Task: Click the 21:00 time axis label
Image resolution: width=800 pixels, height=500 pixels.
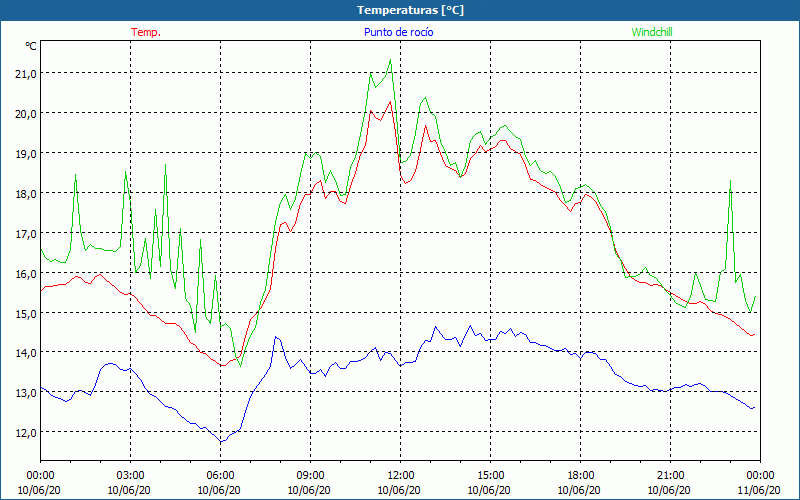Action: point(670,476)
